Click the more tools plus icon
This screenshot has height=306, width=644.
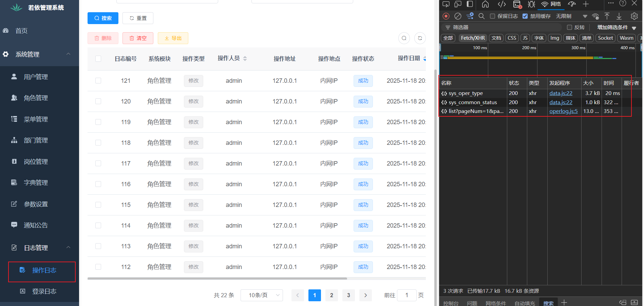586,4
